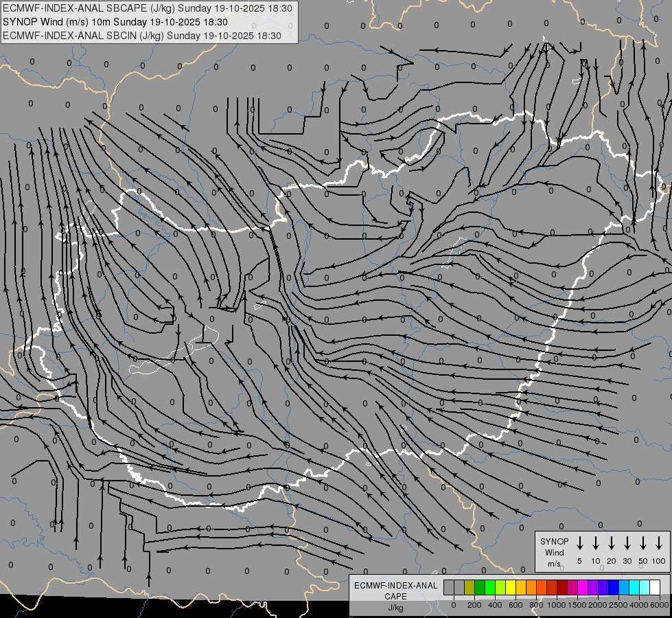Click the SYNOP Wind m/s legend label
This screenshot has width=672, height=618.
[x=554, y=552]
